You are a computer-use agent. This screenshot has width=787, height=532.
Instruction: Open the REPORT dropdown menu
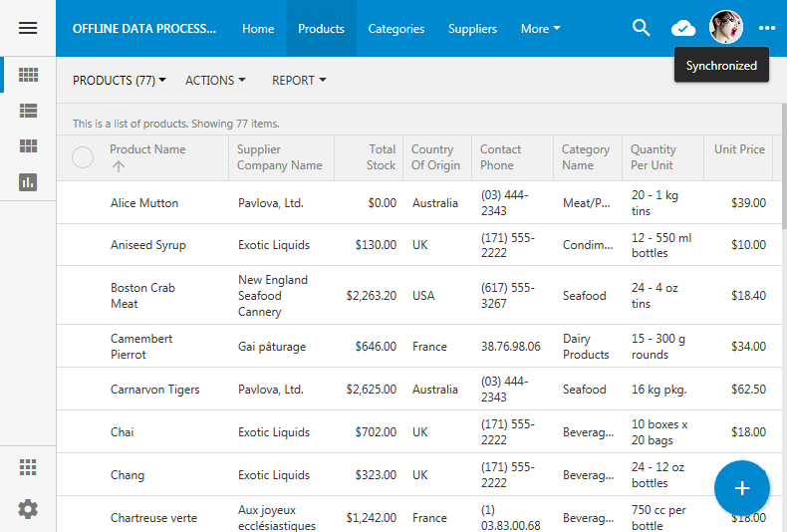[299, 81]
